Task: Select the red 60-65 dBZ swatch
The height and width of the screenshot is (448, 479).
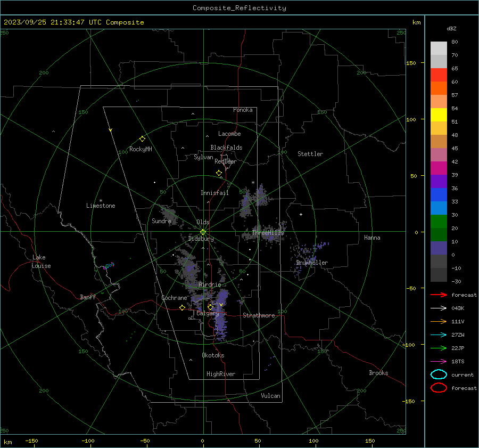Action: pyautogui.click(x=439, y=75)
